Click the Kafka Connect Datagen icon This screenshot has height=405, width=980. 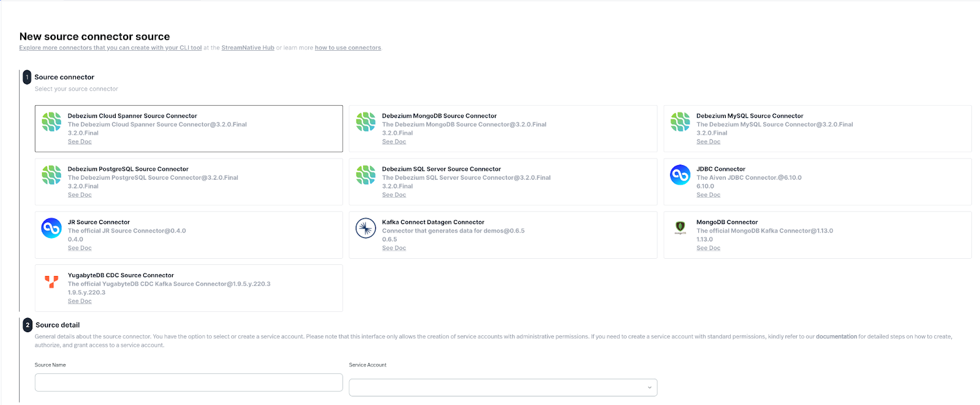coord(366,228)
